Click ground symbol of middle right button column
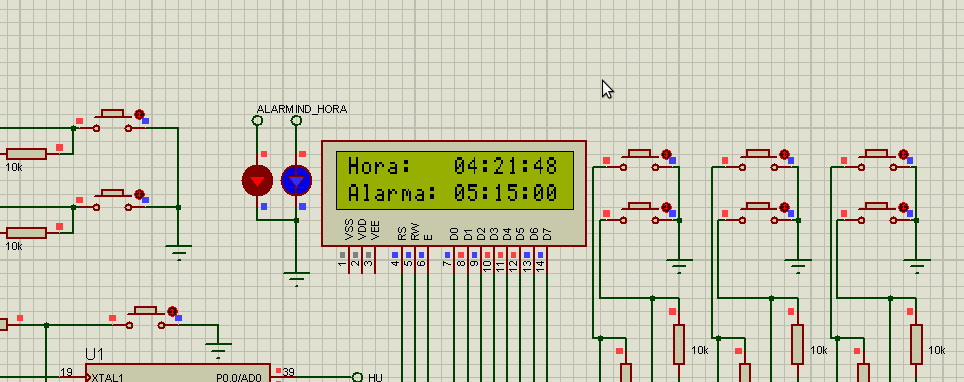Image resolution: width=964 pixels, height=382 pixels. [x=798, y=267]
